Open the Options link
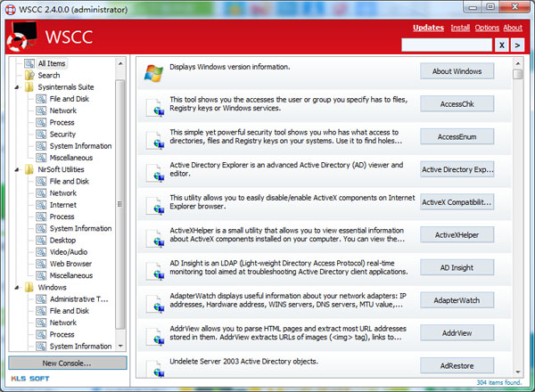This screenshot has height=392, width=535. (487, 28)
